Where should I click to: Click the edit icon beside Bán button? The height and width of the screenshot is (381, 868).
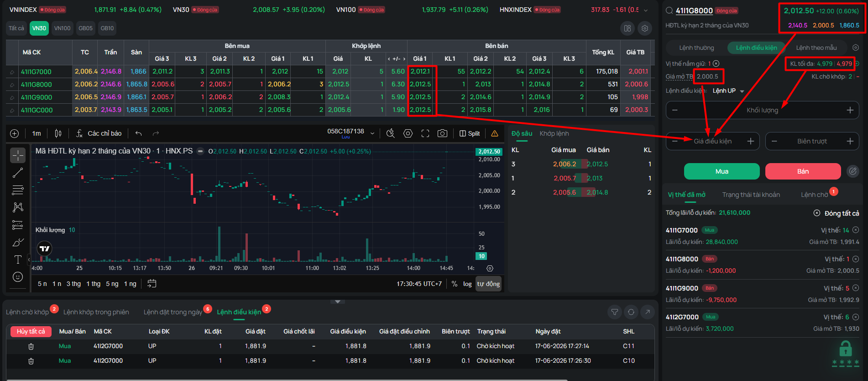[x=852, y=171]
